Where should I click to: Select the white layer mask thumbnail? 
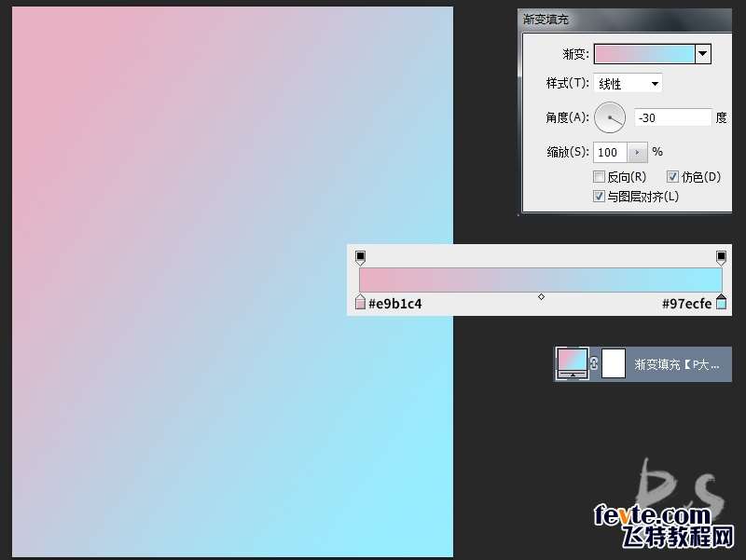[614, 363]
